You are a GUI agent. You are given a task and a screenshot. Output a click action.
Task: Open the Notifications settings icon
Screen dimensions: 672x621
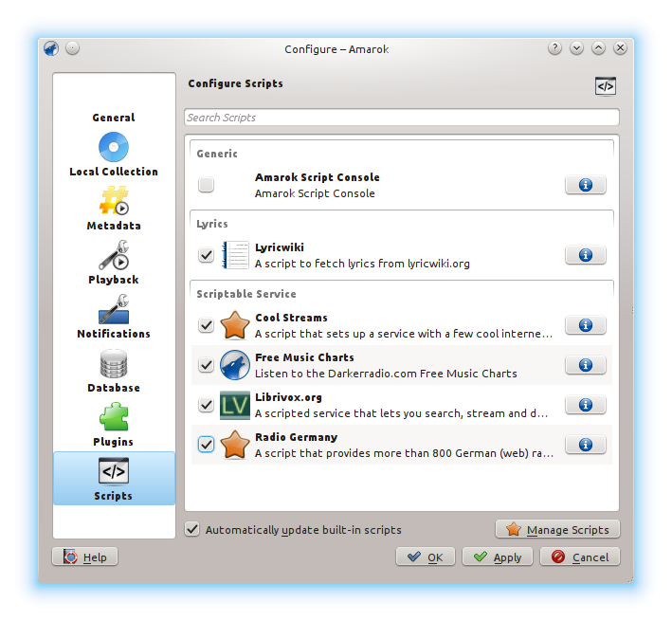click(114, 308)
